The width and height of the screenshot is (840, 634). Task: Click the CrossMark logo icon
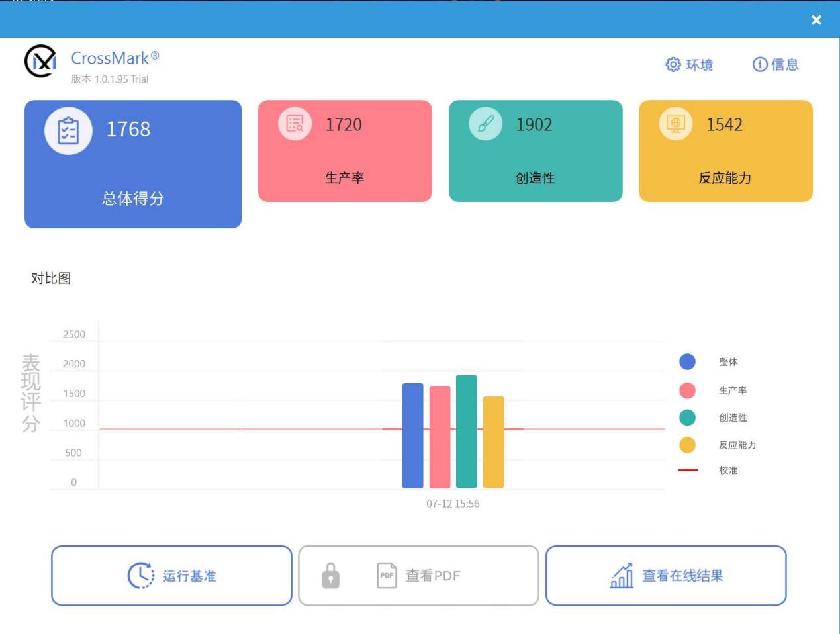point(40,61)
